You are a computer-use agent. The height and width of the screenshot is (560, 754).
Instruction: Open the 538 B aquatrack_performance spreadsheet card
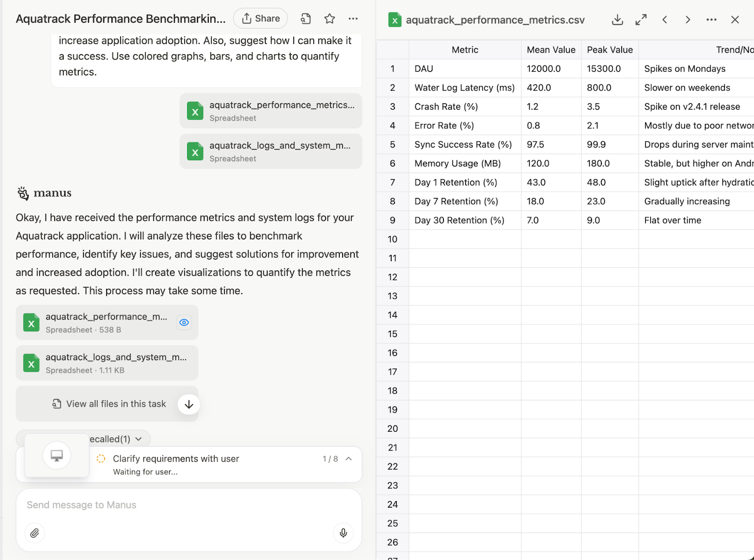107,322
